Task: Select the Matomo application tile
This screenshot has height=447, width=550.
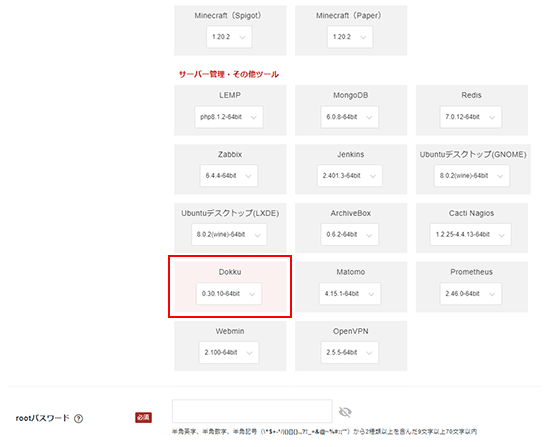Action: coord(351,287)
